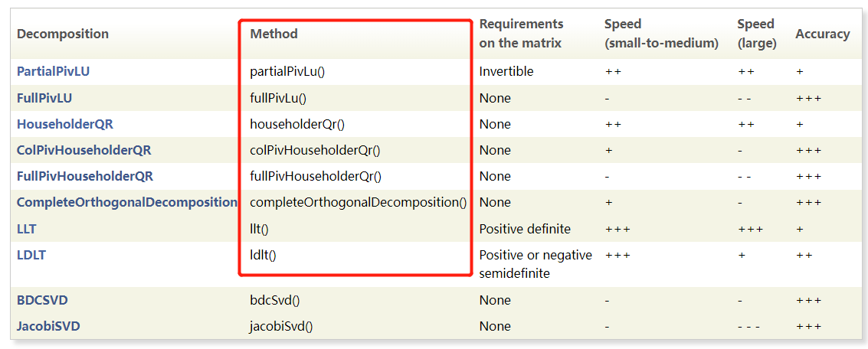This screenshot has width=868, height=349.
Task: Click the colPivHouseholderQr() method cell
Action: (x=315, y=150)
